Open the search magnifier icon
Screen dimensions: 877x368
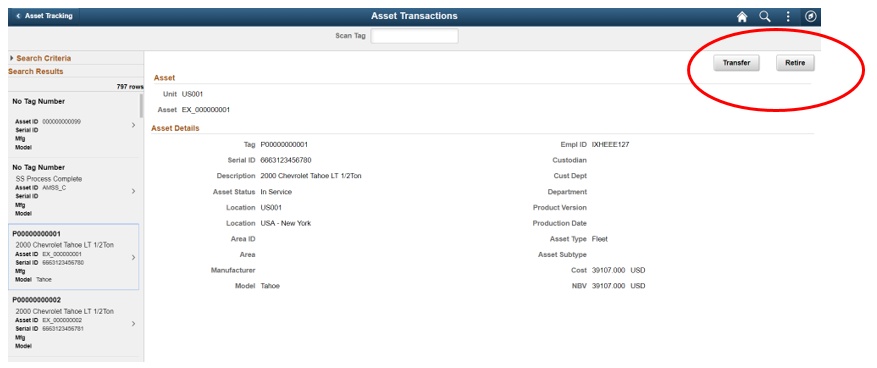765,16
